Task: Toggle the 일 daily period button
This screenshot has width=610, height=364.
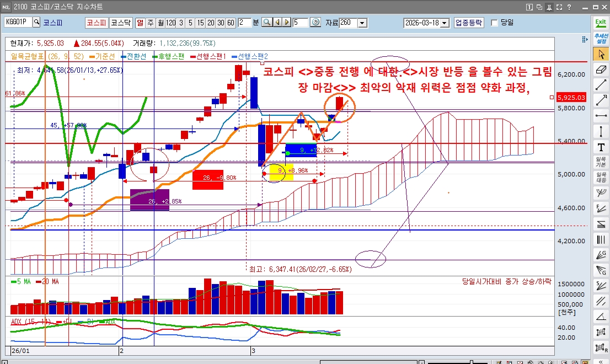Action: (140, 23)
